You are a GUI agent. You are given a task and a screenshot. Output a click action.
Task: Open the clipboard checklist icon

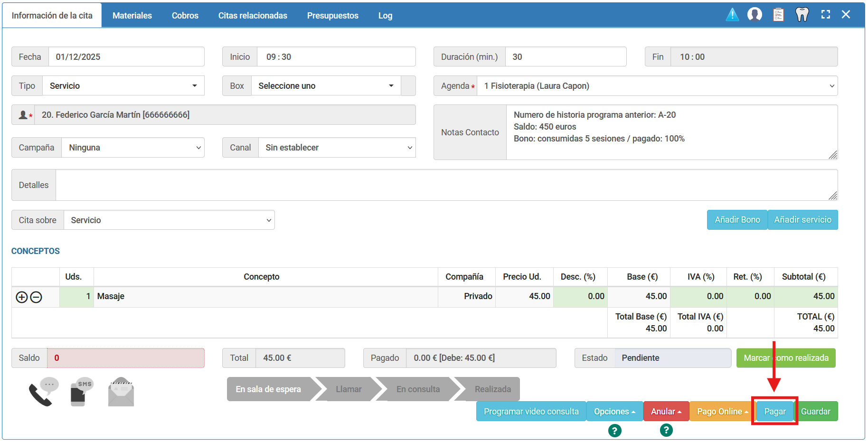[x=778, y=15]
